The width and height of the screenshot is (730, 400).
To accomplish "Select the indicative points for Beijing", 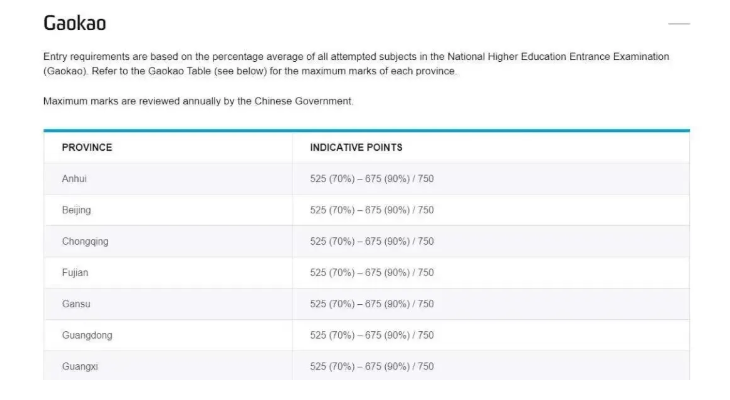I will [x=372, y=210].
